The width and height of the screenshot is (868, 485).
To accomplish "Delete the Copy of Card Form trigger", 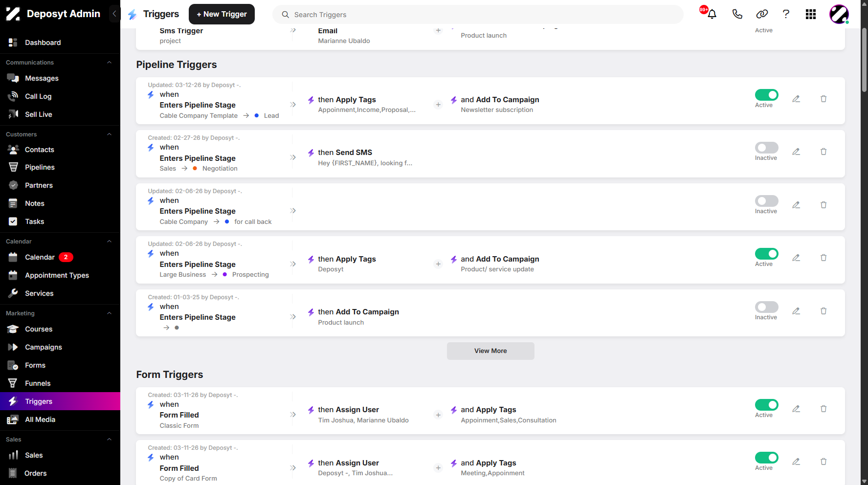I will click(823, 462).
